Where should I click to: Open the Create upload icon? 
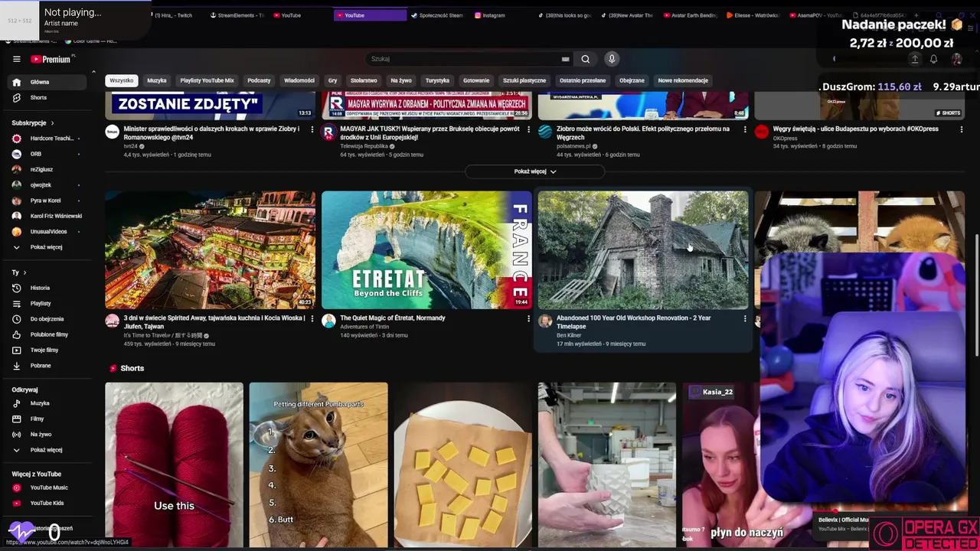(x=914, y=59)
